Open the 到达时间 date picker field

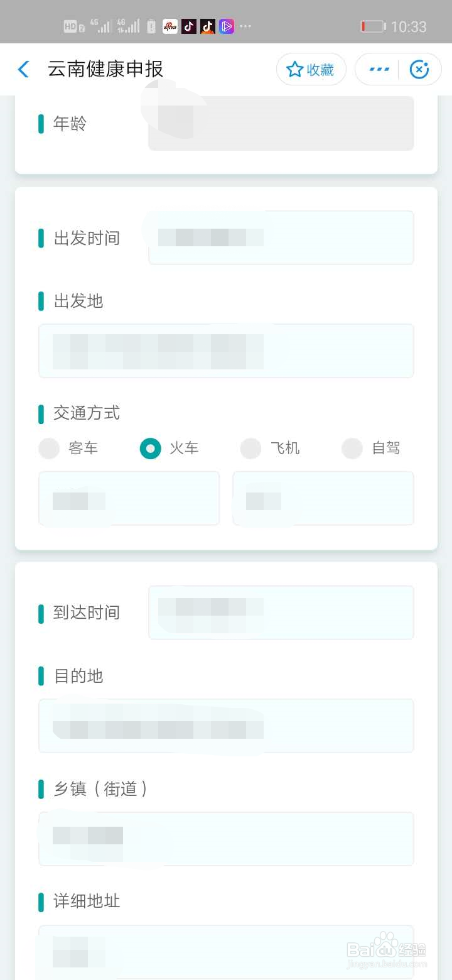(281, 612)
